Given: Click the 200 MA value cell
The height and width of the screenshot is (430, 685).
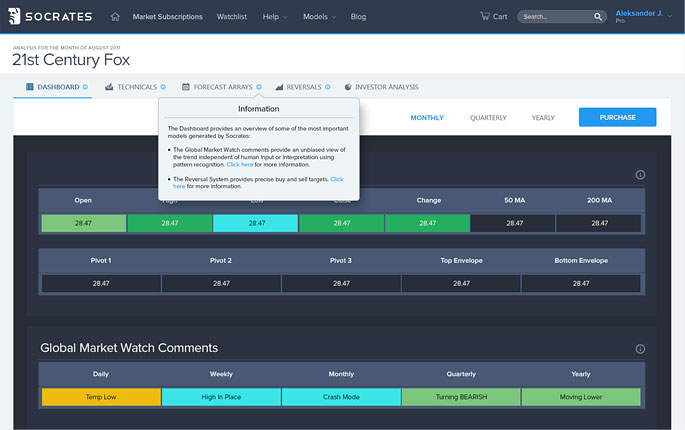Looking at the screenshot, I should (x=599, y=223).
